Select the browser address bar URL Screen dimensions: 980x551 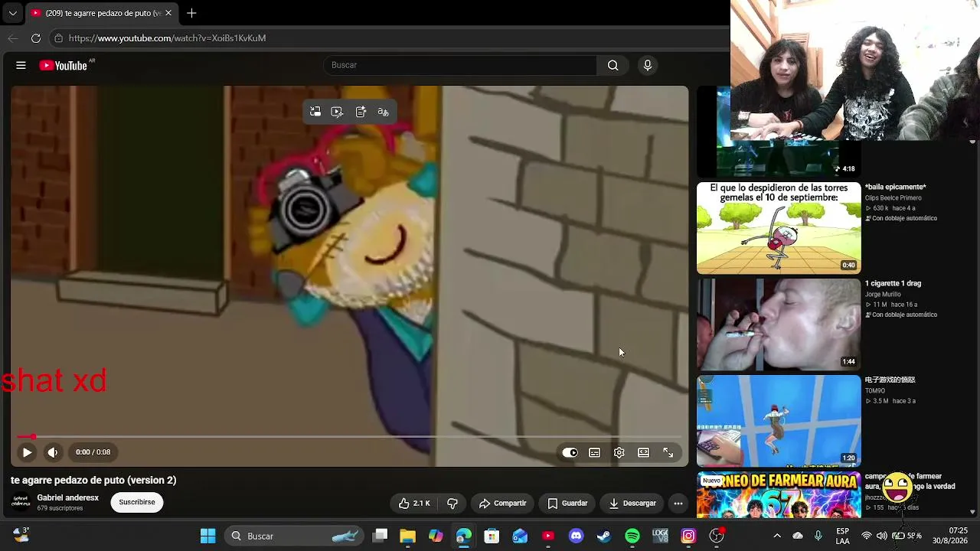coord(167,38)
